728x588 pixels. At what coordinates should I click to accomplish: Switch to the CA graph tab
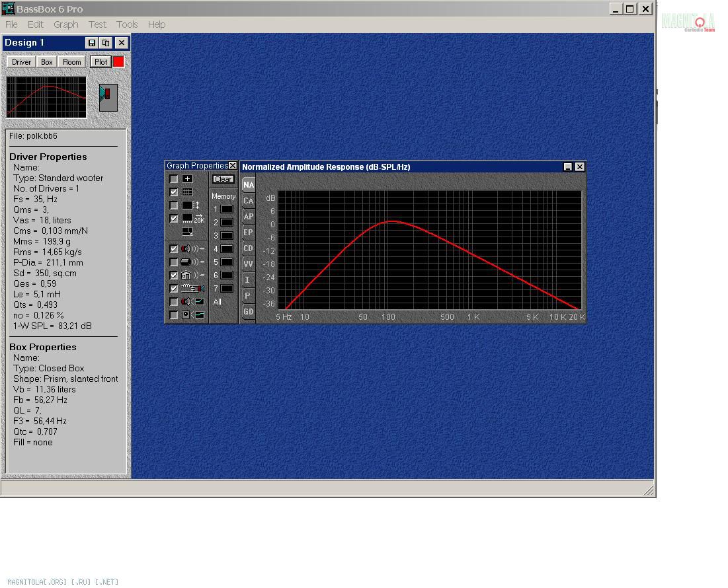249,201
